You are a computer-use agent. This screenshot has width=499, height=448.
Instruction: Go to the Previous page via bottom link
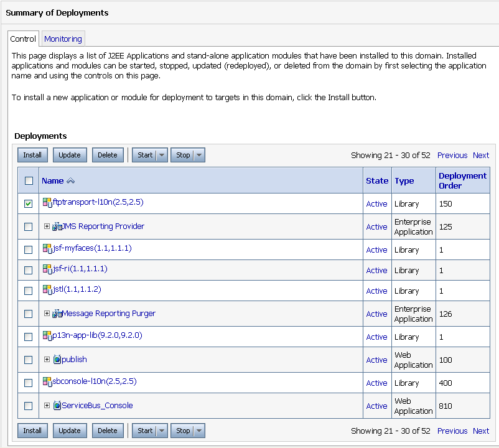coord(452,431)
